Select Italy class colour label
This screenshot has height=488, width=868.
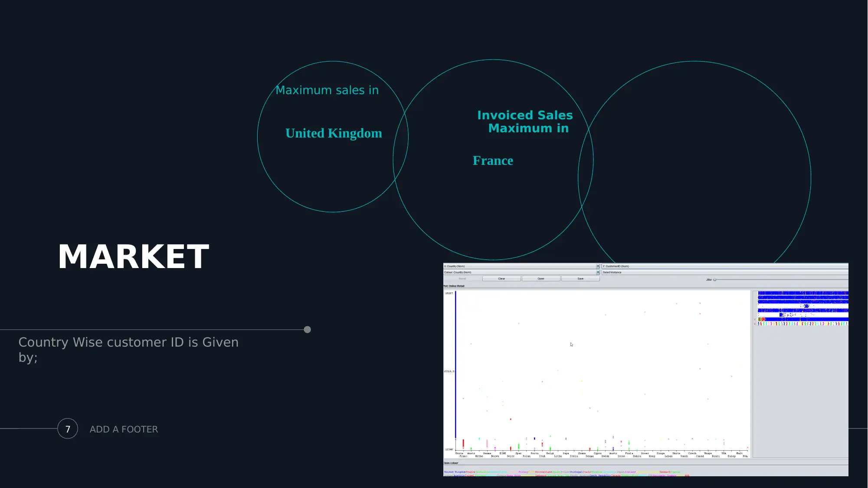click(x=587, y=472)
